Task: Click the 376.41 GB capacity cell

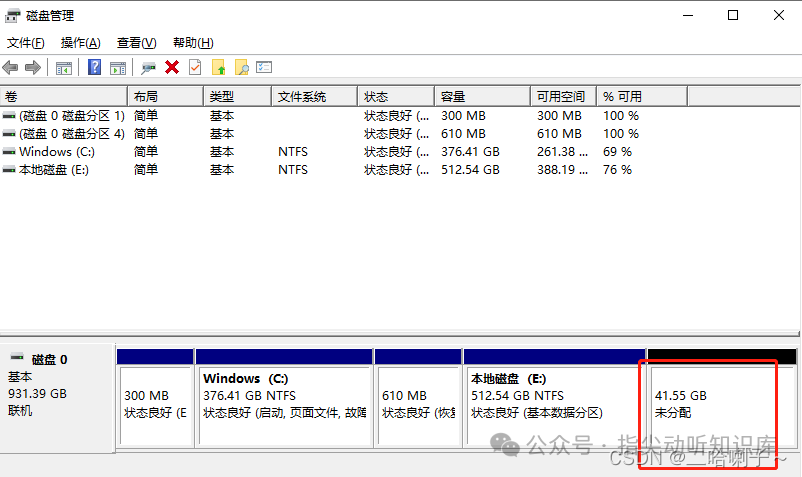Action: 471,152
